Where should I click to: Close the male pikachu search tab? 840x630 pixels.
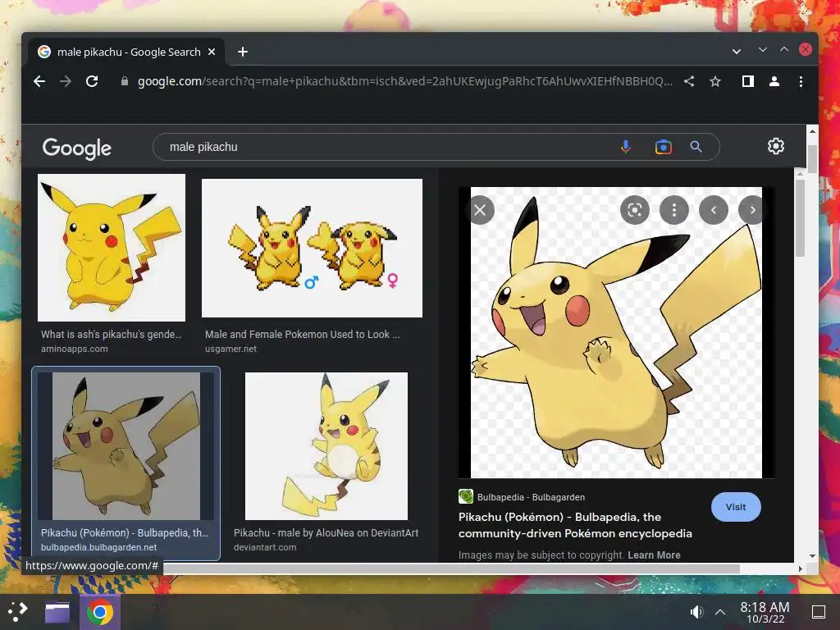click(x=212, y=52)
